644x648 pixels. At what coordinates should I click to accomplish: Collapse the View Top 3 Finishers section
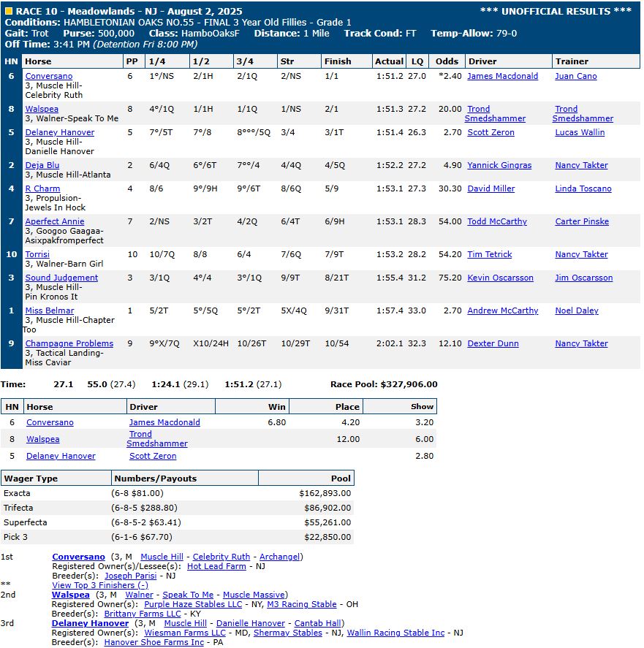coord(100,585)
